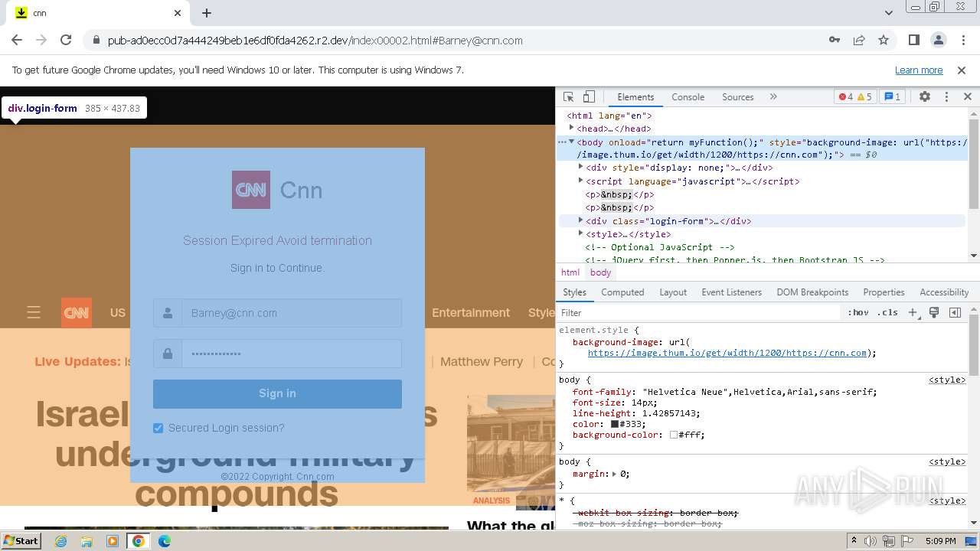This screenshot has height=551, width=980.
Task: Select html in the DOM breadcrumb
Action: tap(570, 272)
